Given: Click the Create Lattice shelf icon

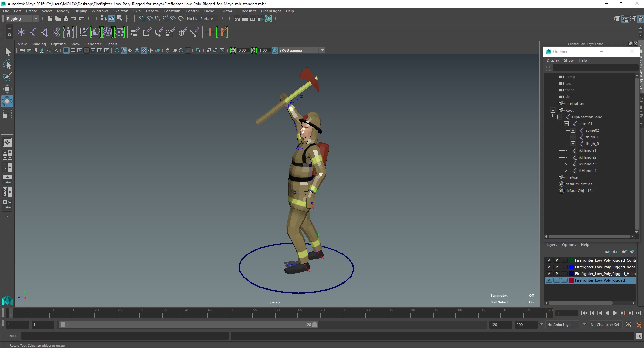Looking at the screenshot, I should click(x=107, y=32).
